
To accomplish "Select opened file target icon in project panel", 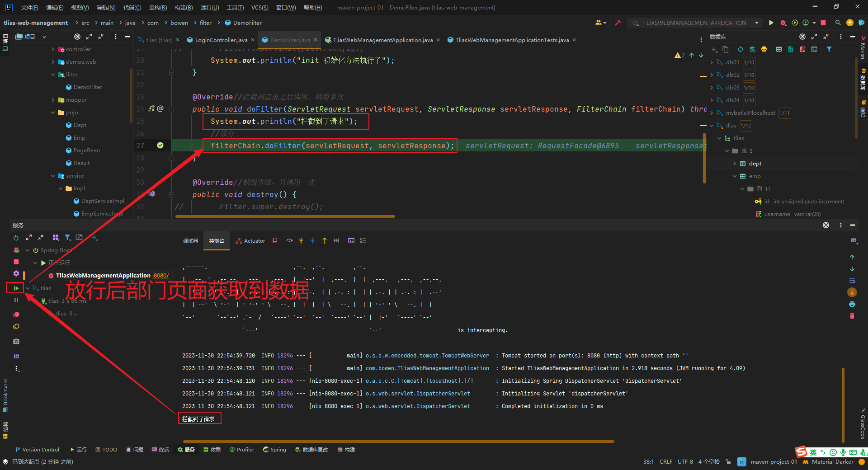I will coord(77,37).
